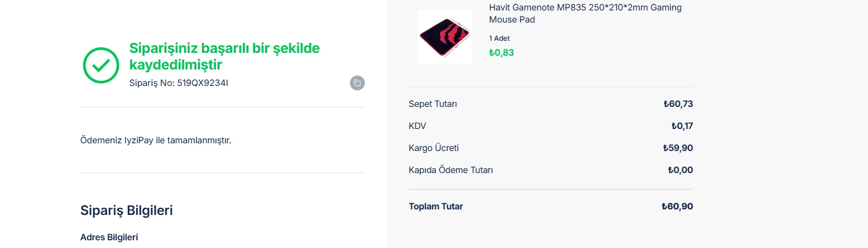Click the 'Adres Bilgileri' subheading
The image size is (868, 248).
coord(109,238)
